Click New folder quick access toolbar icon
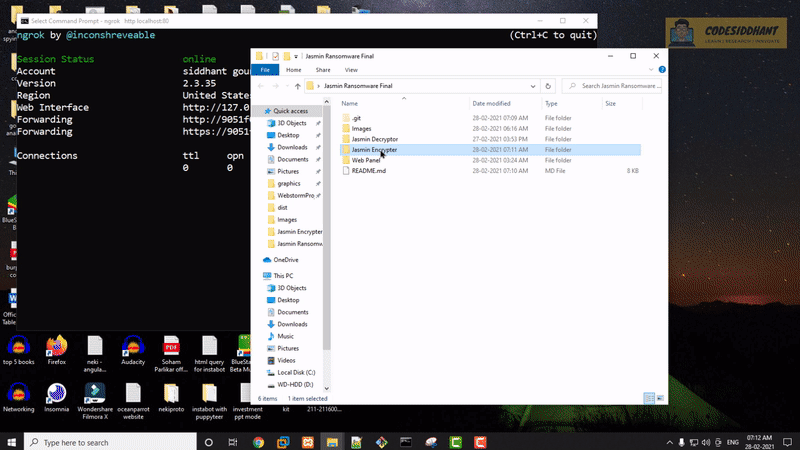The height and width of the screenshot is (450, 800). point(287,56)
